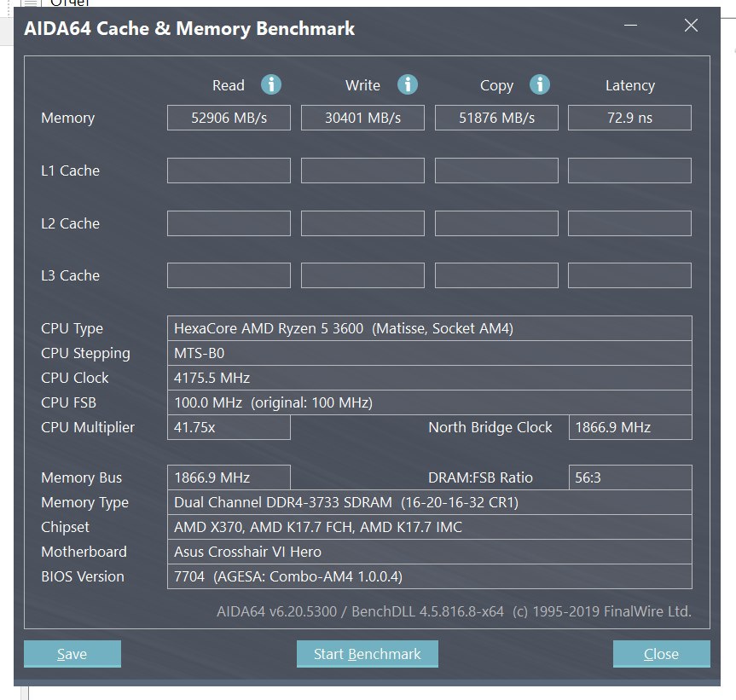Click the BIOS Version label

pos(83,576)
